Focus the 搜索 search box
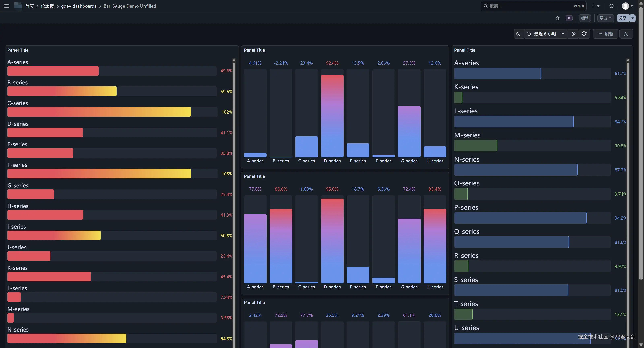644x348 pixels. (534, 6)
